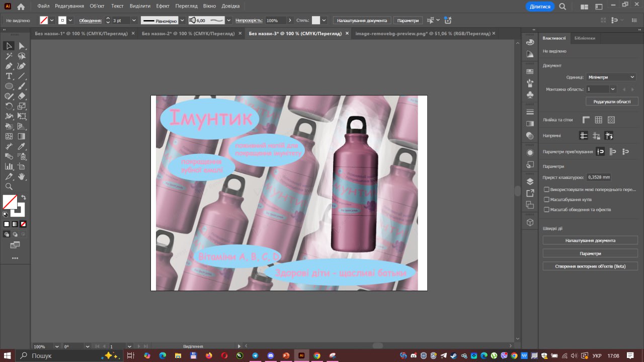The width and height of the screenshot is (644, 362).
Task: Show the grid via the grid icon
Action: [598, 120]
